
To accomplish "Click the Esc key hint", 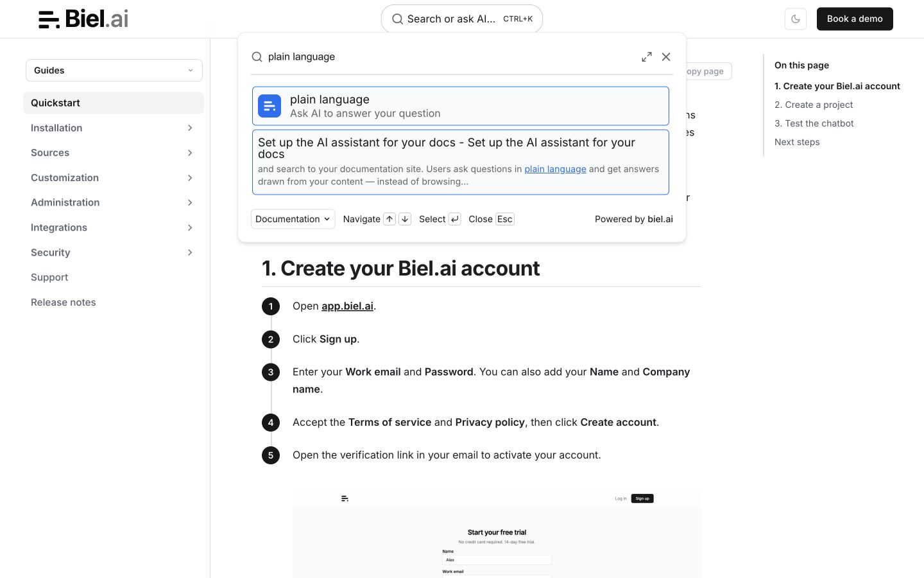I will pyautogui.click(x=505, y=219).
